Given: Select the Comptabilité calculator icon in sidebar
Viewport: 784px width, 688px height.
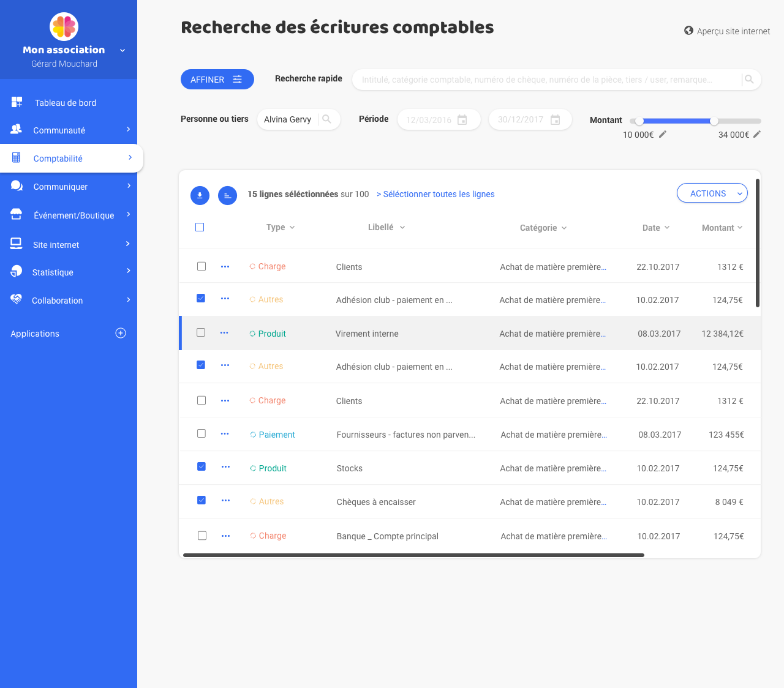Looking at the screenshot, I should (16, 158).
